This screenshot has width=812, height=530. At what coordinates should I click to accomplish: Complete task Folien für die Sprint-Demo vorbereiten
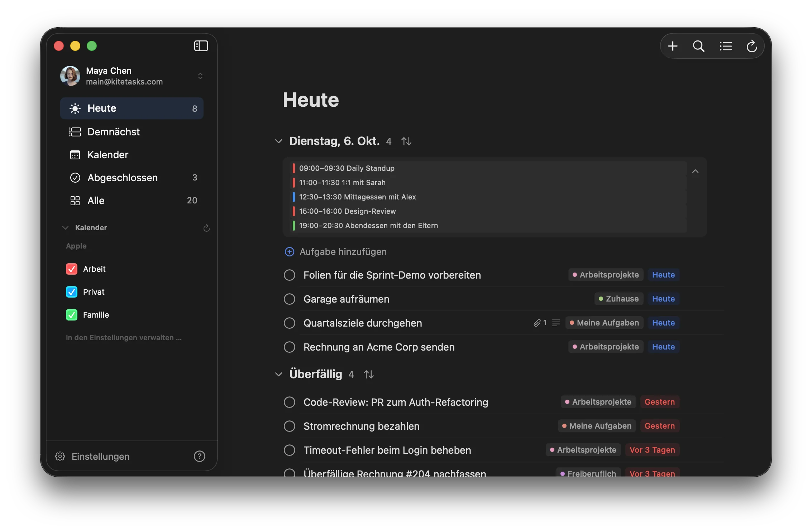click(289, 275)
